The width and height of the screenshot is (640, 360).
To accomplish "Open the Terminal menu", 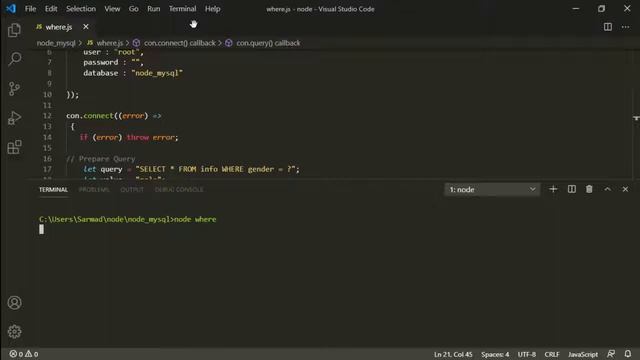I will [x=182, y=9].
